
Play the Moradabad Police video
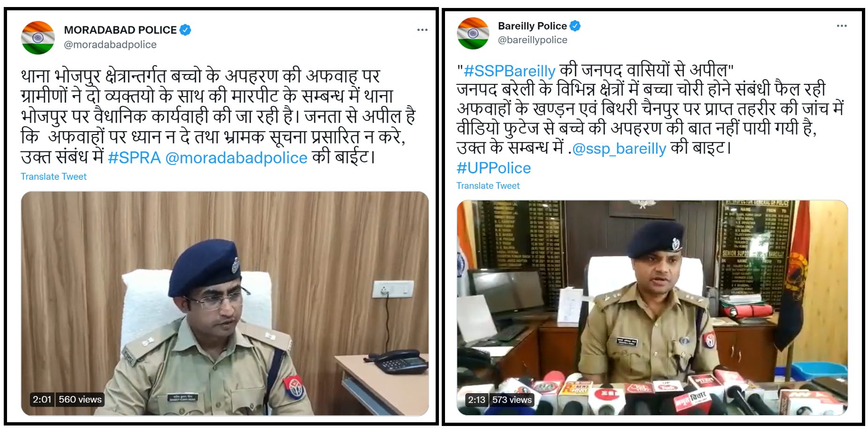pos(225,303)
